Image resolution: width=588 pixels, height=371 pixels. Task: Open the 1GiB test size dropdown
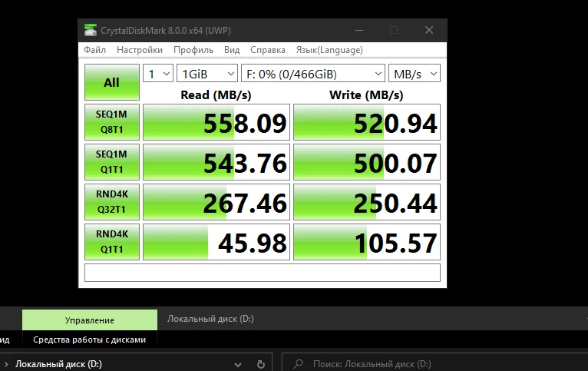pyautogui.click(x=207, y=74)
